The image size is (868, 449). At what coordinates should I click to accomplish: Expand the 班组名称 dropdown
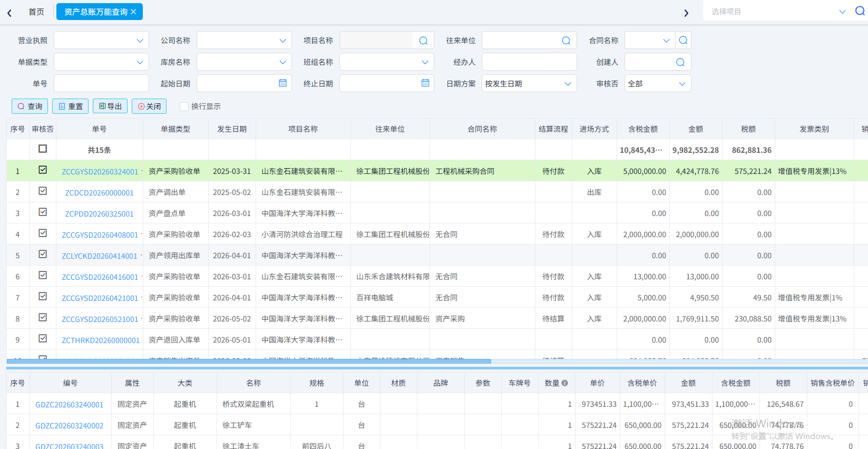tap(387, 62)
